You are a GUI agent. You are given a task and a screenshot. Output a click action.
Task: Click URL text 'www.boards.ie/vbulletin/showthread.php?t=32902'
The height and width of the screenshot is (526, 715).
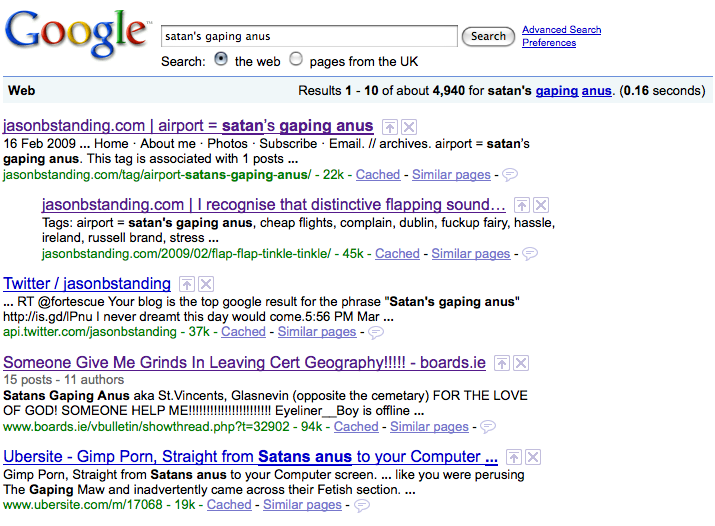click(x=146, y=427)
